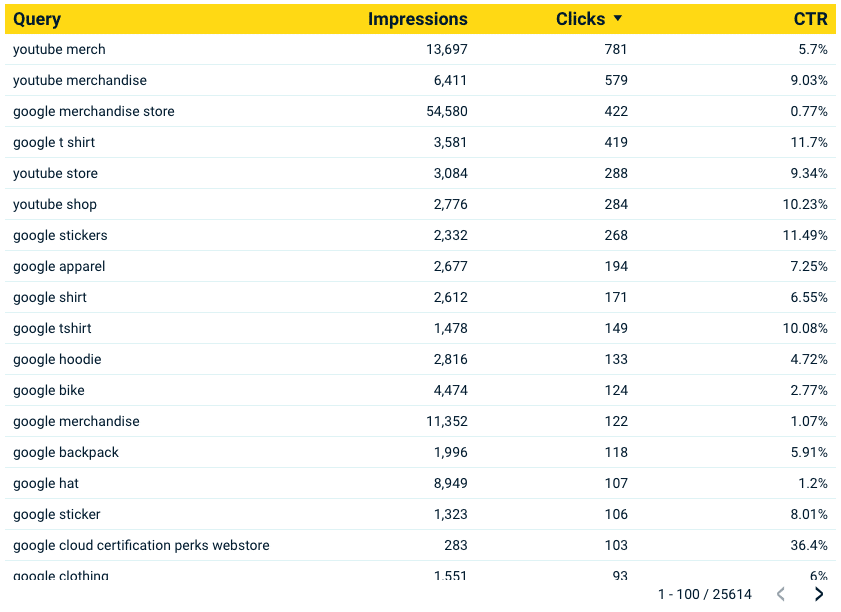841x612 pixels.
Task: Click the 'google stickers' query row
Action: pyautogui.click(x=60, y=236)
